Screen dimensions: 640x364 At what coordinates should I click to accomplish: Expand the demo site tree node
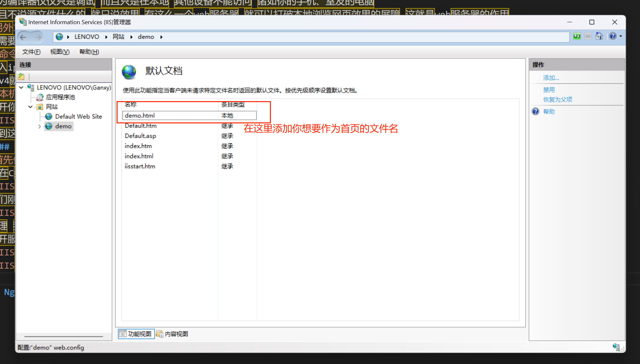tap(40, 127)
